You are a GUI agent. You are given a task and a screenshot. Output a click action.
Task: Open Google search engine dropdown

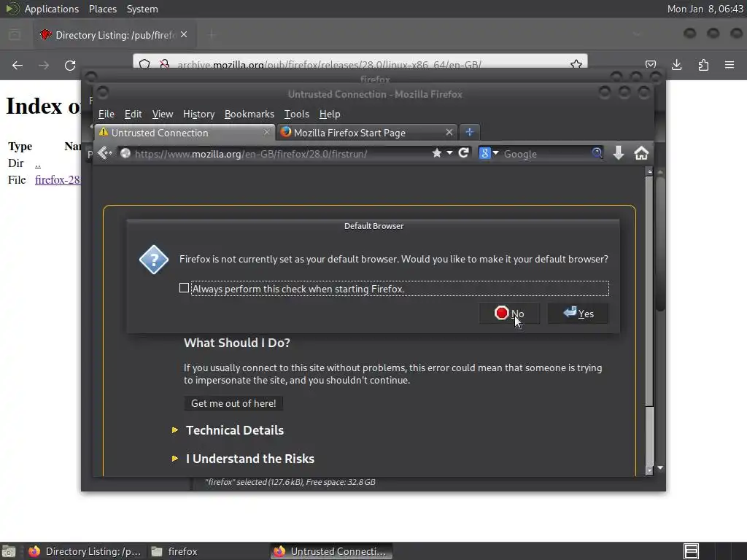pos(488,153)
